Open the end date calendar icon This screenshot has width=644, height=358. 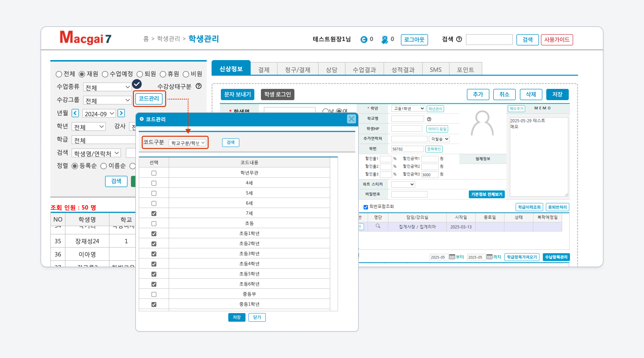[489, 257]
